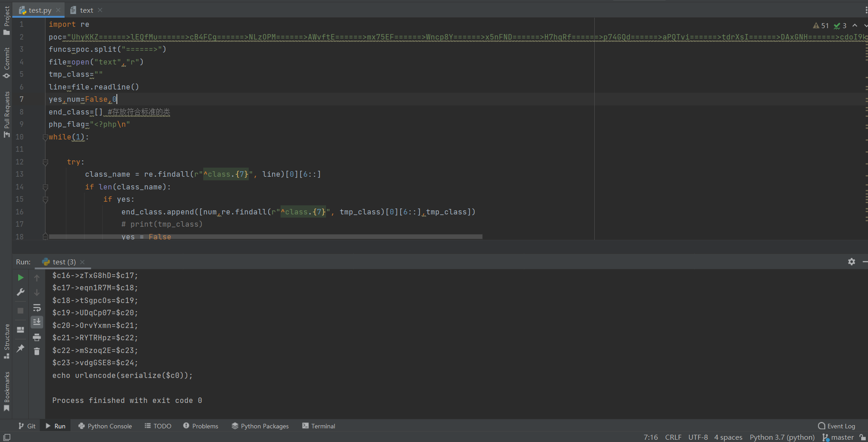
Task: Click the 'funcs=poc.split' code line
Action: point(108,50)
